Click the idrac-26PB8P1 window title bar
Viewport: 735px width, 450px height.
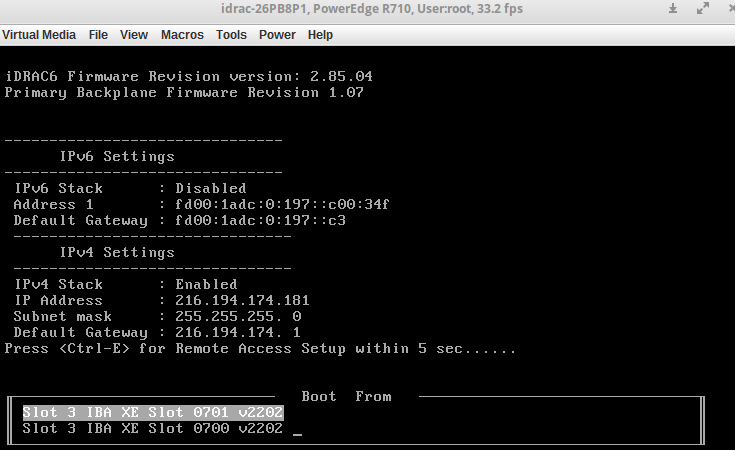[372, 10]
